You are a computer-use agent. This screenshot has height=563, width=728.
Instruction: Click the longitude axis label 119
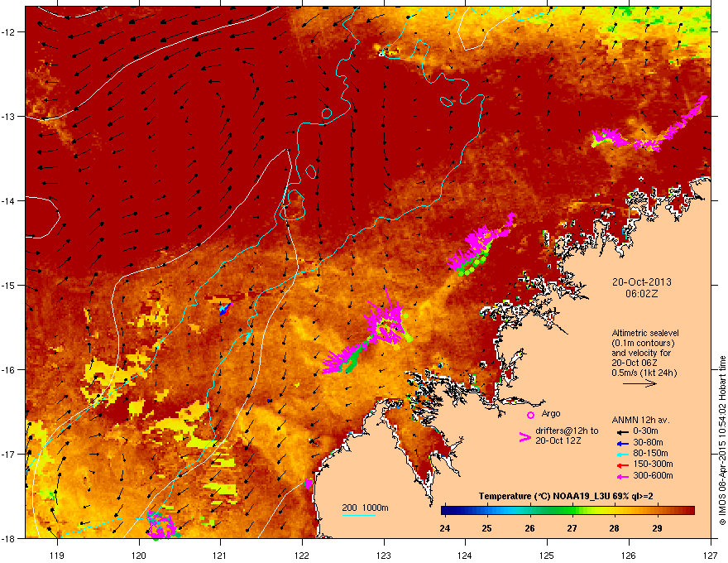[57, 555]
